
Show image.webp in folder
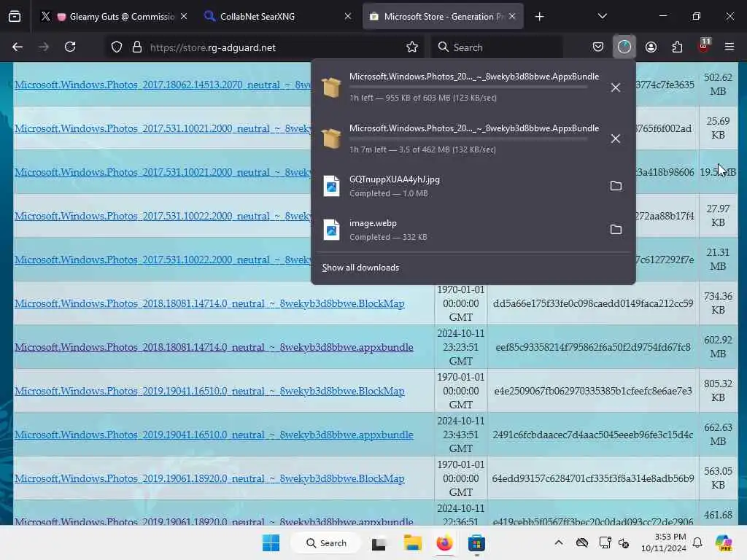tap(616, 230)
